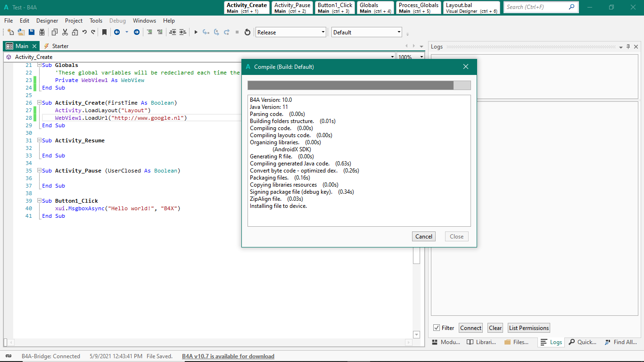Click the compile progress bar
Image resolution: width=644 pixels, height=362 pixels.
[359, 85]
